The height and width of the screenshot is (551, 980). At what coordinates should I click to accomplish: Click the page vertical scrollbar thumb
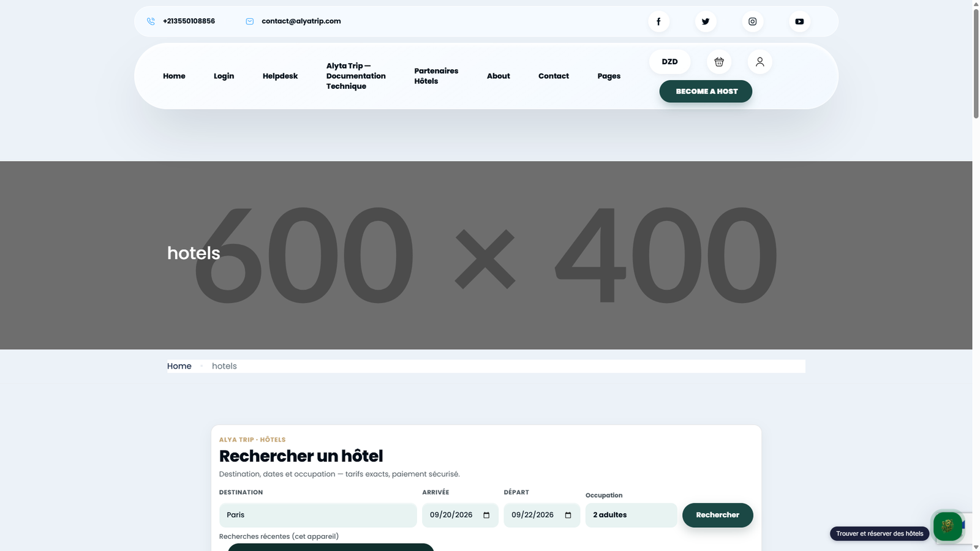(976, 63)
